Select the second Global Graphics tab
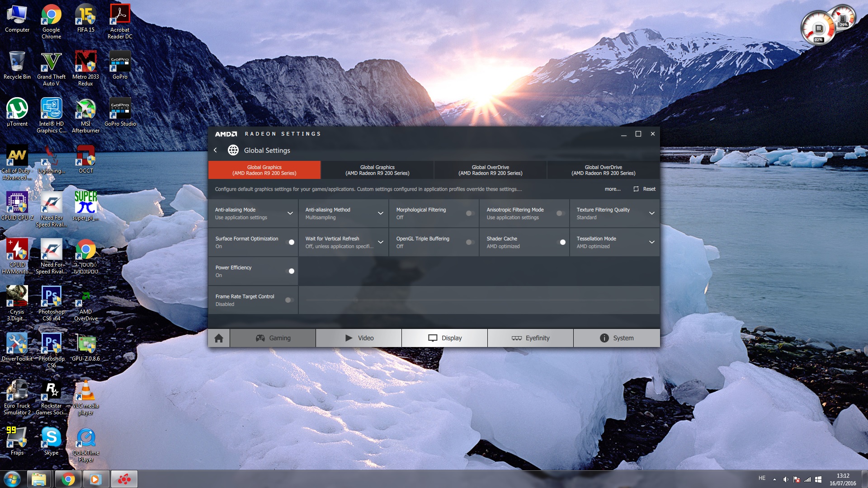868x488 pixels. point(377,170)
